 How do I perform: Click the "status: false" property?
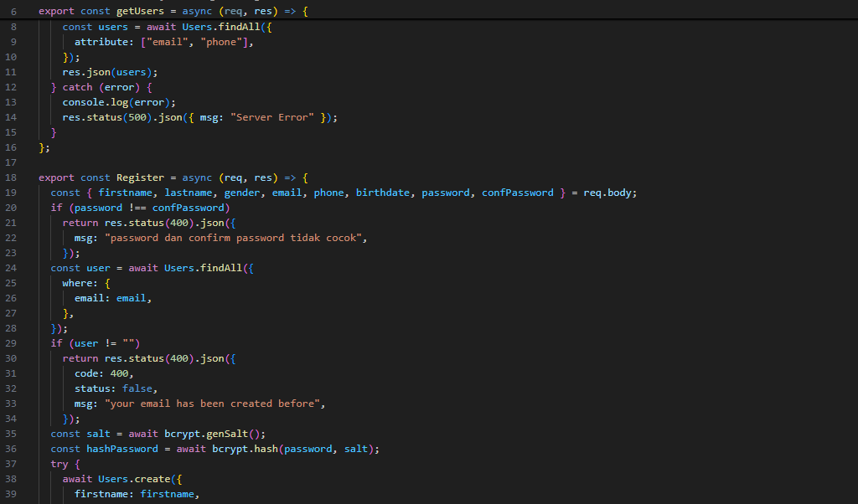[x=116, y=388]
